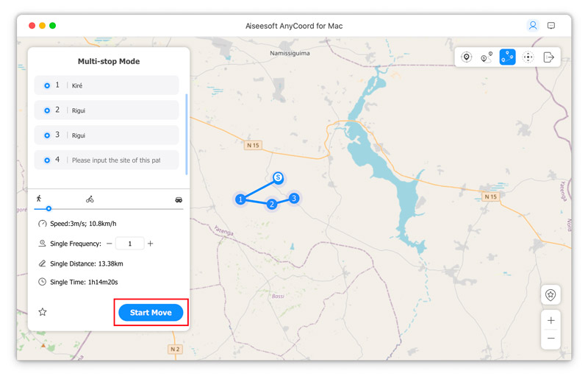Screen dimensions: 588x379
Task: Click the Single Frequency value field
Action: point(130,244)
